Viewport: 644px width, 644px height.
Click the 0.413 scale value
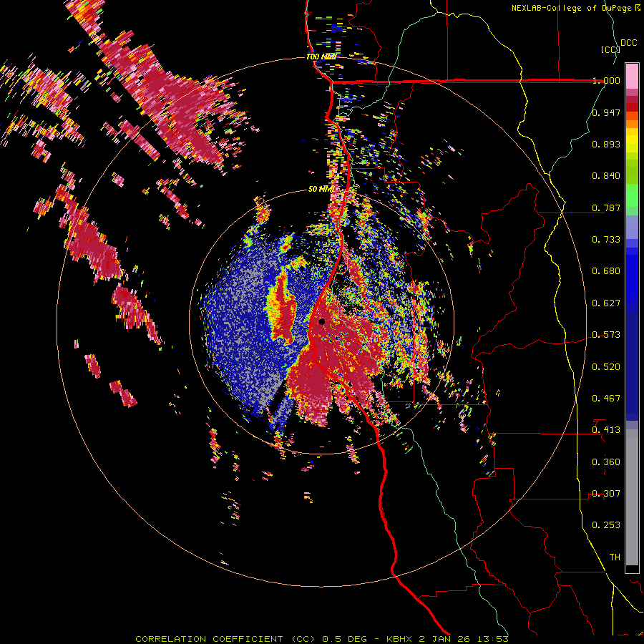click(x=606, y=430)
